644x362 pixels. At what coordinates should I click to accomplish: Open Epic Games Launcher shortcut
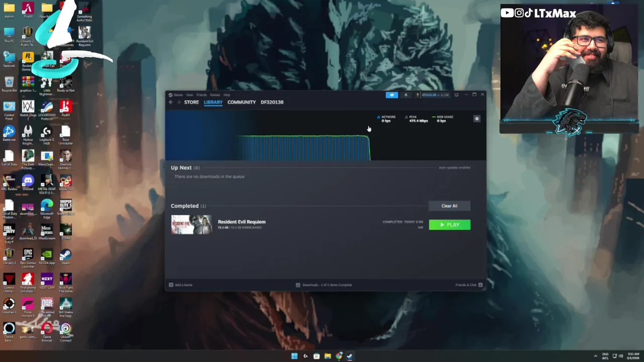pos(28,258)
